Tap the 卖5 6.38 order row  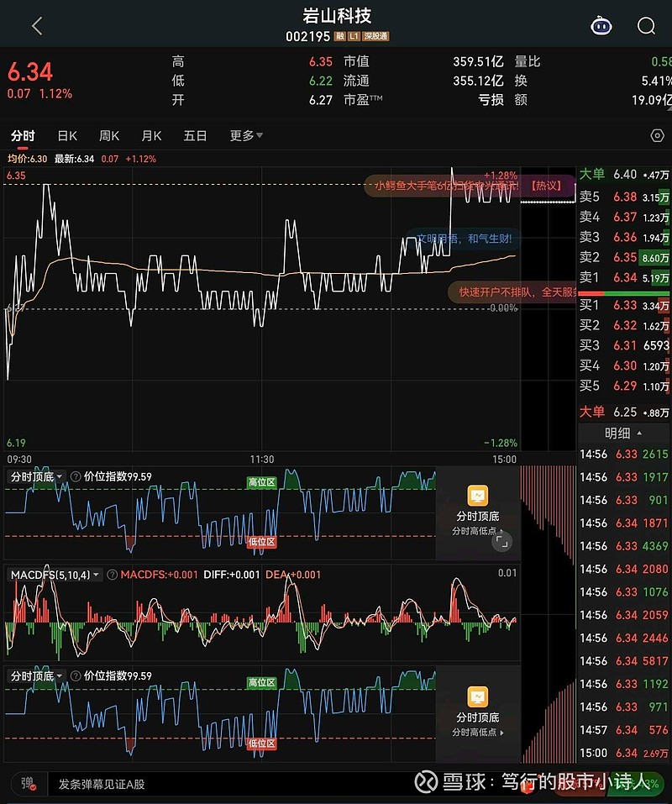point(624,197)
